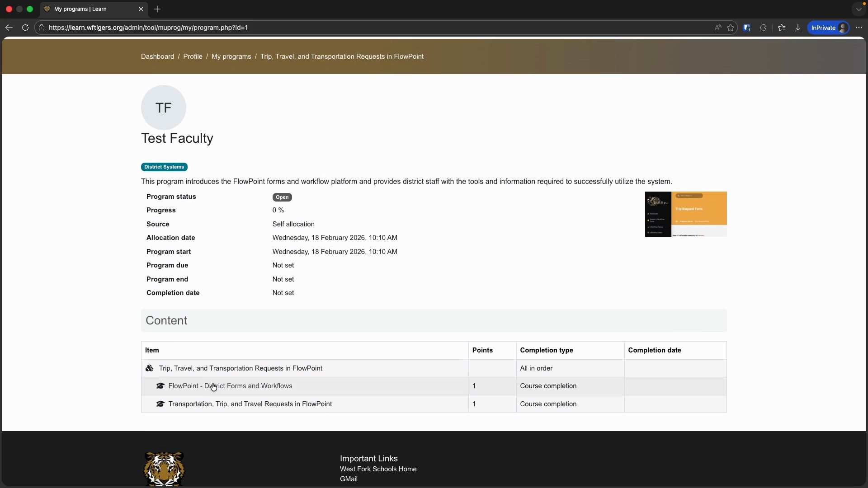Click the page refresh icon
Image resolution: width=868 pixels, height=488 pixels.
[x=25, y=28]
